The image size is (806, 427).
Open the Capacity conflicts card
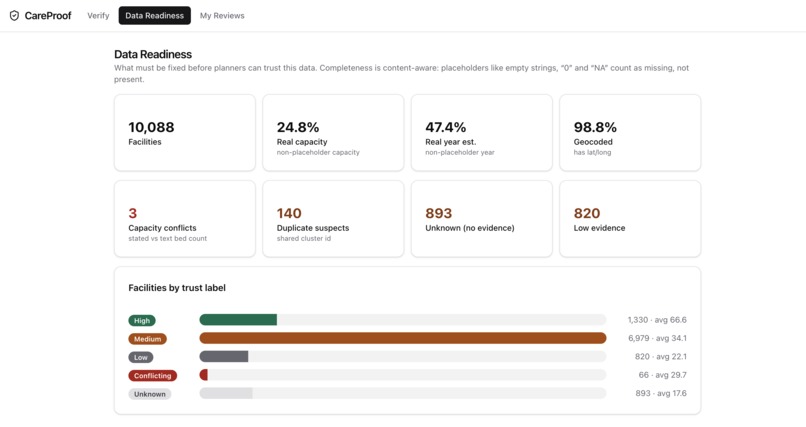pyautogui.click(x=185, y=218)
